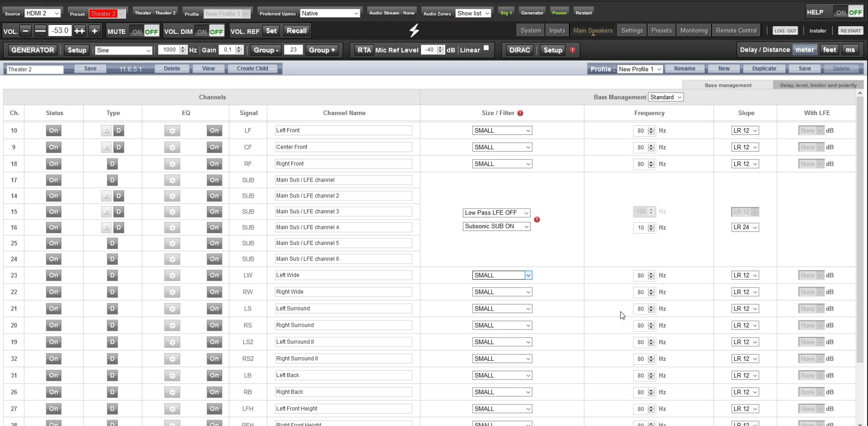Switch to the Settings tab
This screenshot has width=868, height=426.
pyautogui.click(x=632, y=30)
